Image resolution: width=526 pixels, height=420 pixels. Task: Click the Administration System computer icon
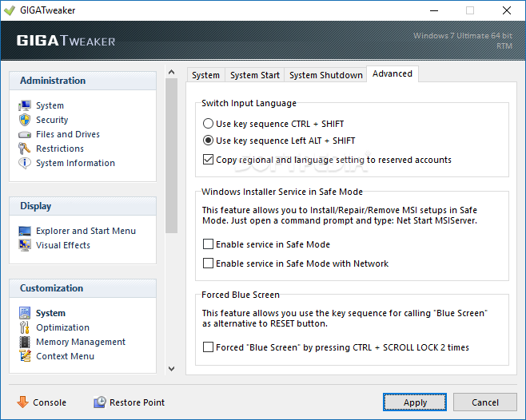click(25, 105)
